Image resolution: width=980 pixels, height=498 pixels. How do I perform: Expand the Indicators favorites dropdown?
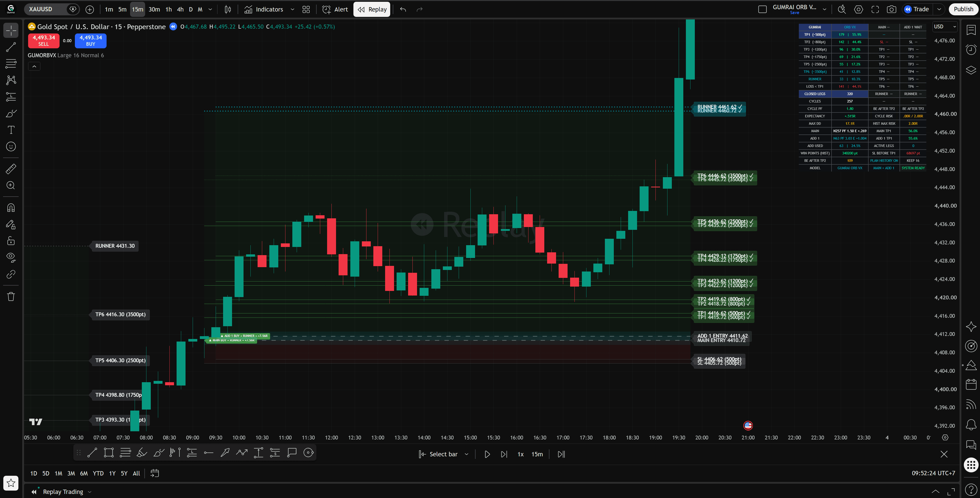(292, 9)
